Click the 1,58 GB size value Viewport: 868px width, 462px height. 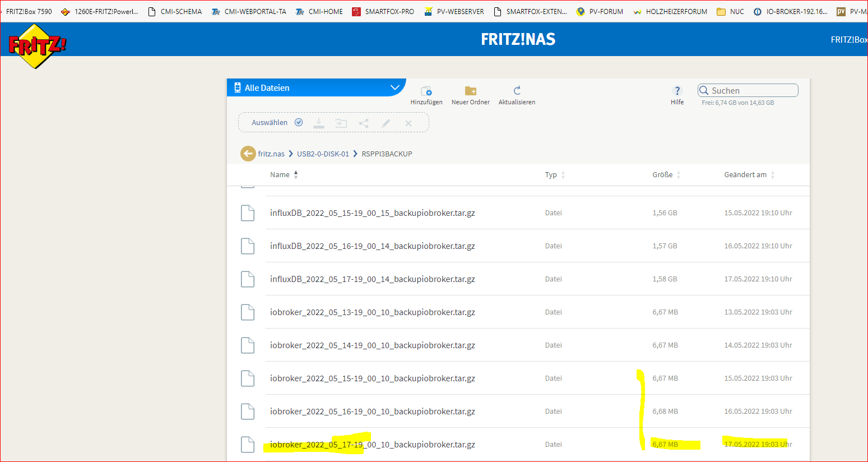point(665,279)
